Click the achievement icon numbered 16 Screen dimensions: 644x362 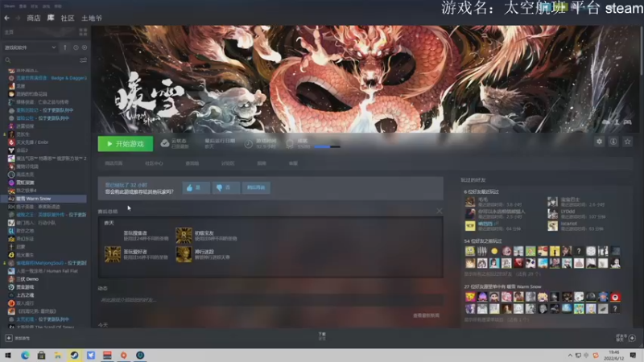[113, 254]
